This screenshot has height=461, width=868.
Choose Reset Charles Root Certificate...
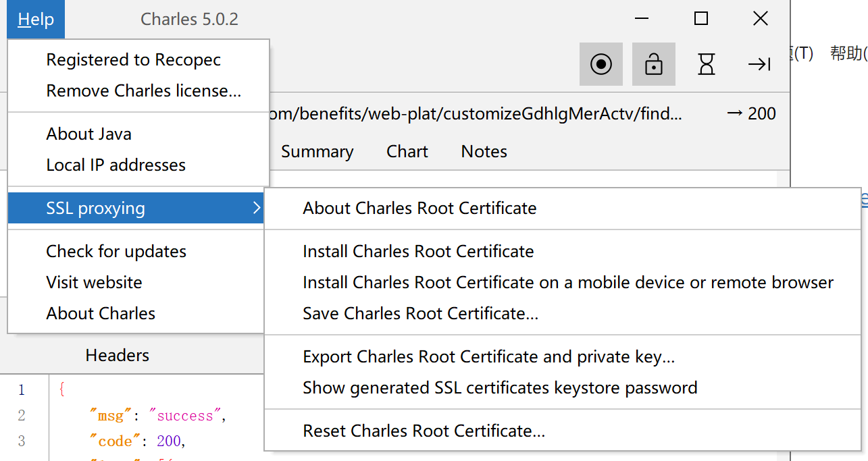coord(563,431)
